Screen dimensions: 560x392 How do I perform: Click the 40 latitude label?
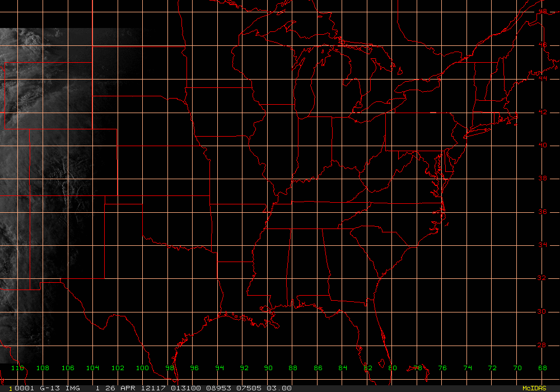tap(543, 145)
